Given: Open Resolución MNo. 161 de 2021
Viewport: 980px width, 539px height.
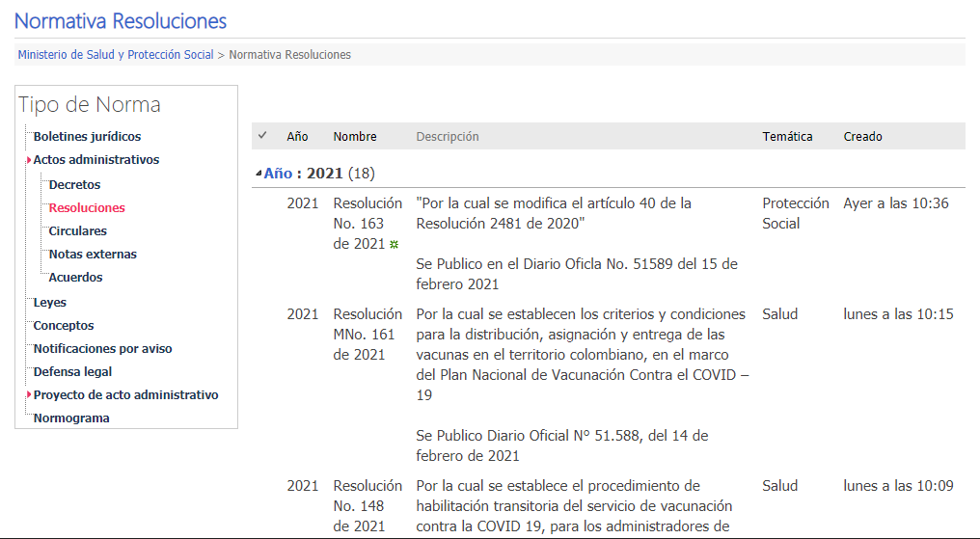Looking at the screenshot, I should [x=367, y=335].
